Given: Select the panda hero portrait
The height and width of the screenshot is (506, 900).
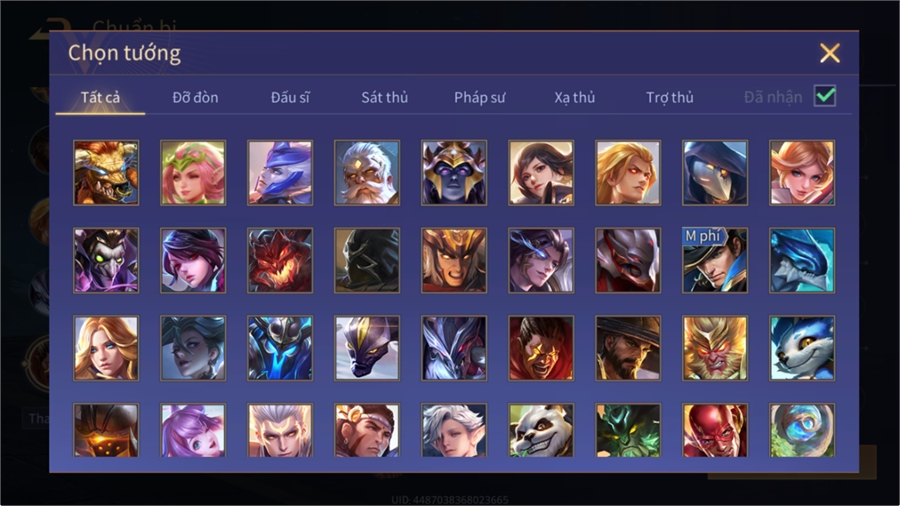Looking at the screenshot, I should coord(541,430).
